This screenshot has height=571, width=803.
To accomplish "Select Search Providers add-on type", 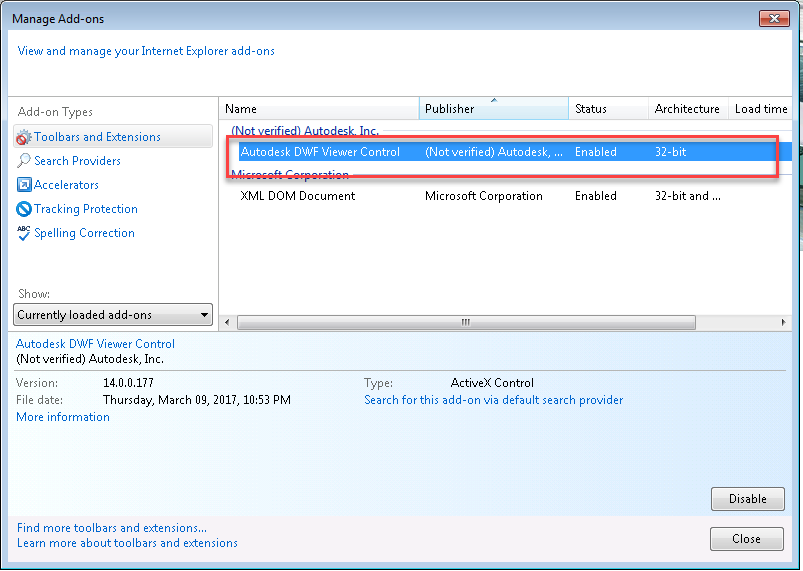I will [x=77, y=161].
